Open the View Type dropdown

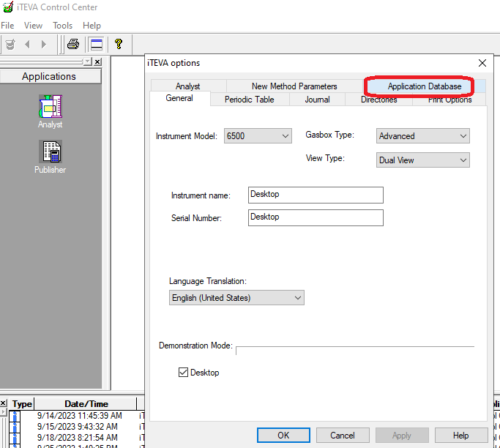click(x=422, y=160)
